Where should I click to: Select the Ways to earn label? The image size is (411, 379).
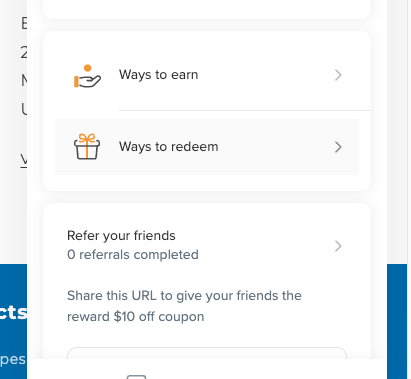159,75
